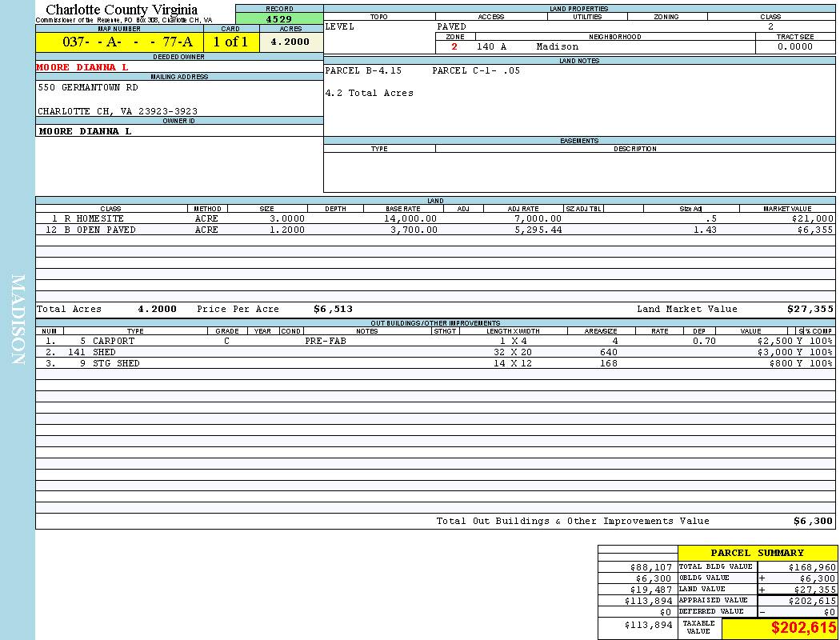Click the Owner ID name field
The width and height of the screenshot is (840, 640).
86,131
